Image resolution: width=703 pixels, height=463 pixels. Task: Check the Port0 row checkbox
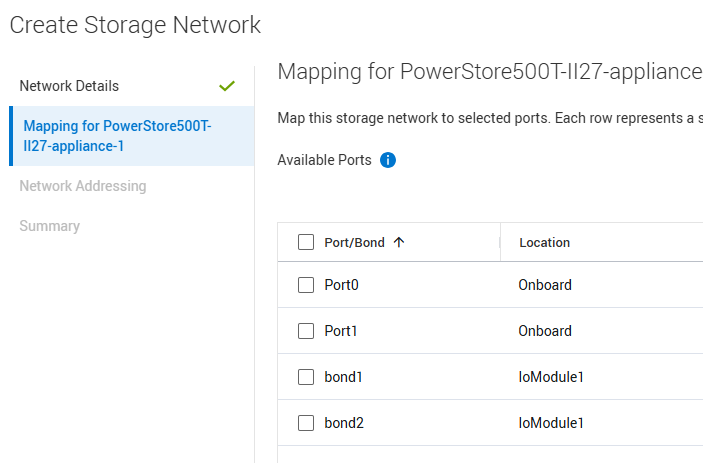coord(306,285)
